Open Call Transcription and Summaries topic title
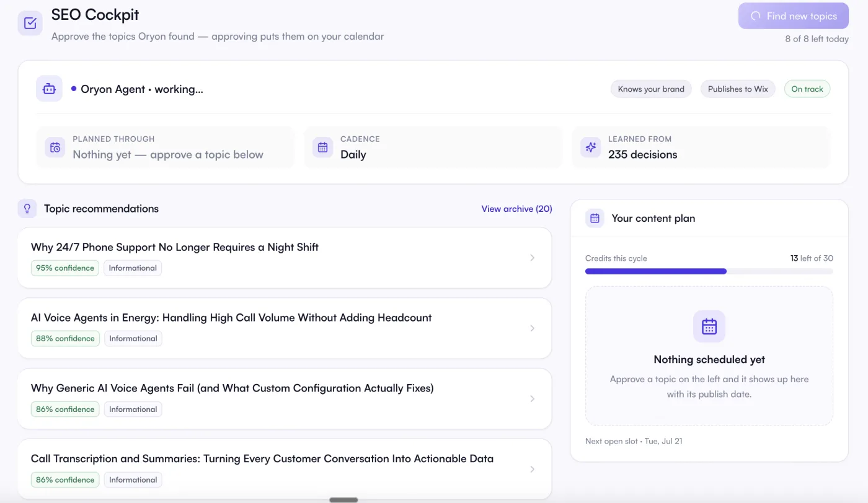The height and width of the screenshot is (503, 868). (x=262, y=459)
